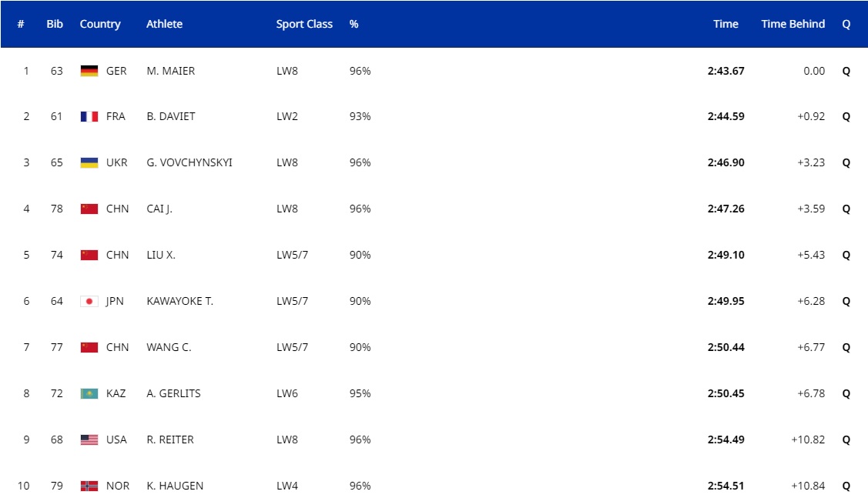The width and height of the screenshot is (868, 498).
Task: Sort results by Time Behind header
Action: coord(793,24)
